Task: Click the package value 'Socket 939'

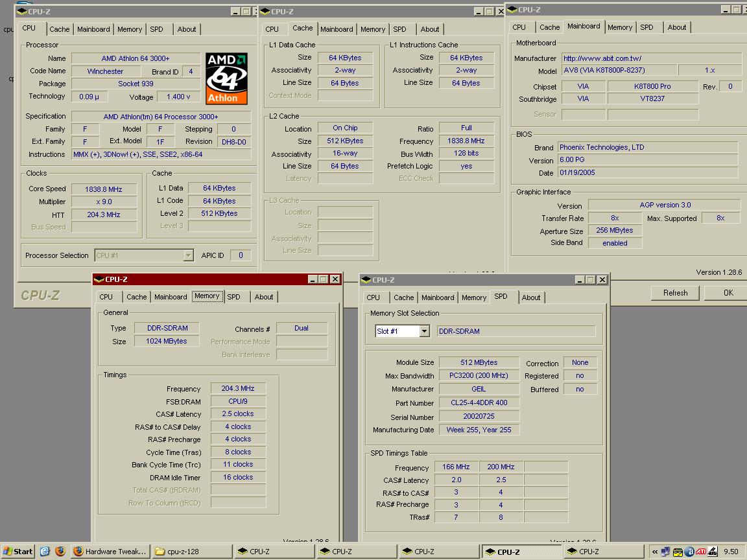Action: [136, 84]
